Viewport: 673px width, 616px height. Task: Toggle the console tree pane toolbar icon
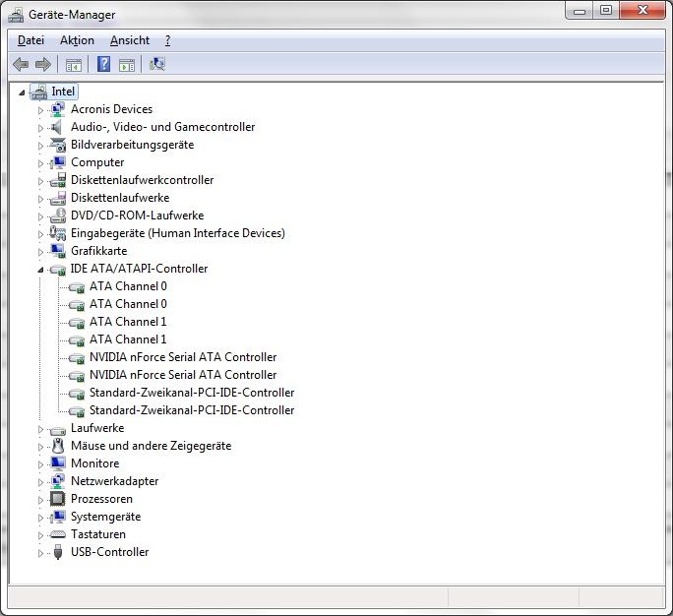coord(74,65)
